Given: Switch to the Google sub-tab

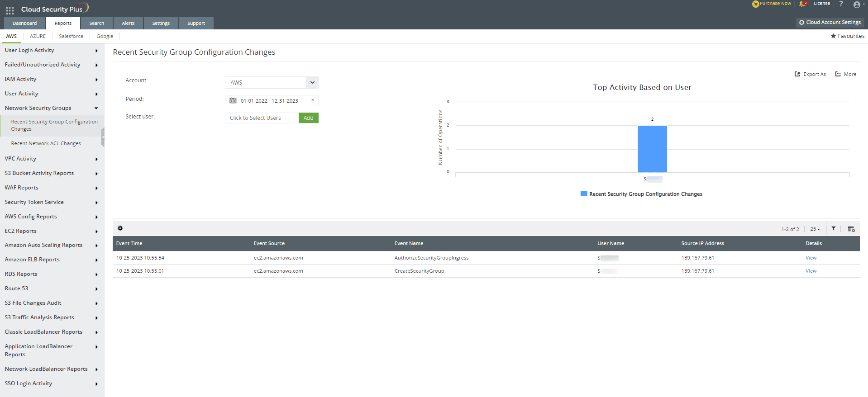Looking at the screenshot, I should 105,36.
